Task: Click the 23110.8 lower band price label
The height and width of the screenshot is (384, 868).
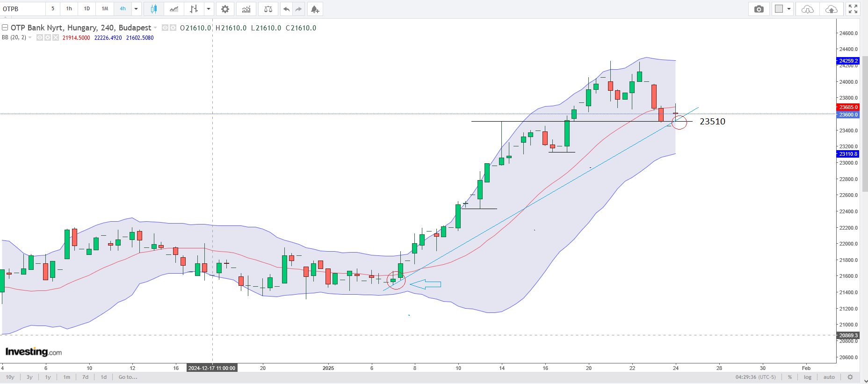Action: pyautogui.click(x=848, y=154)
